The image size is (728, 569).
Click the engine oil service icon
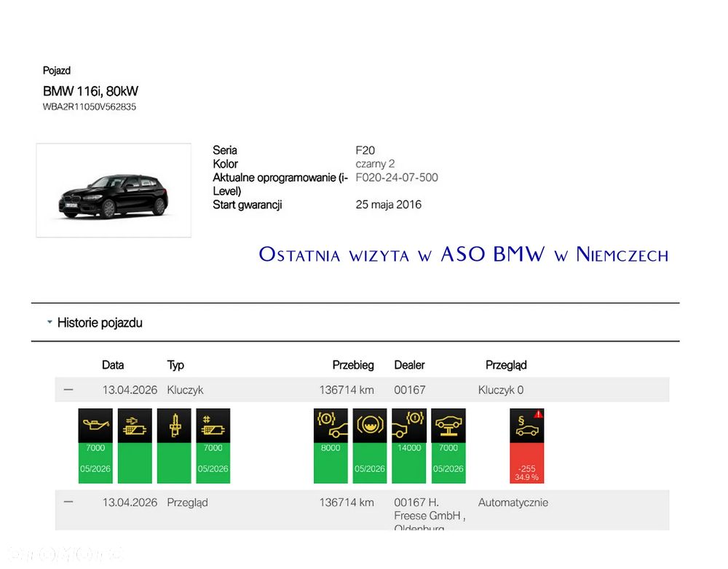point(95,425)
